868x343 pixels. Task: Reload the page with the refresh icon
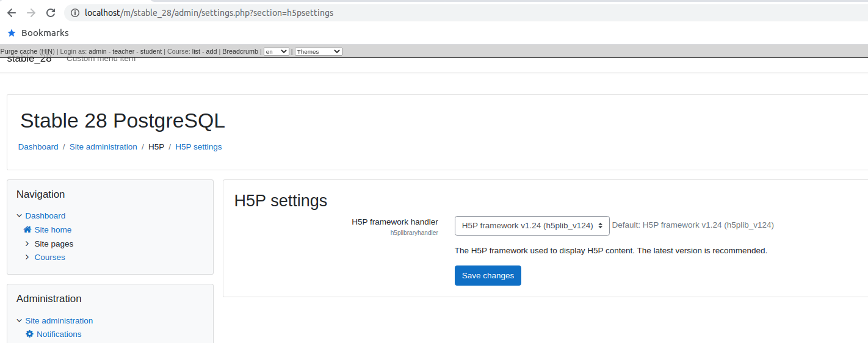pos(51,13)
